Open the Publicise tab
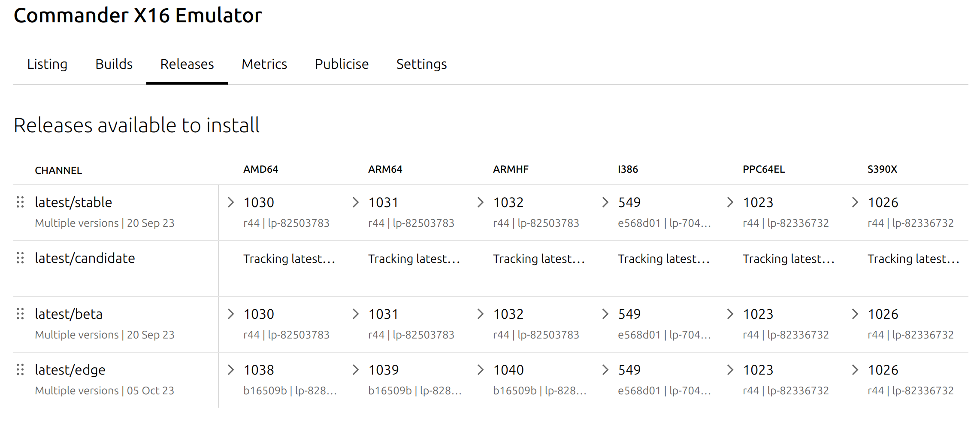Viewport: 980px width, 433px height. [342, 64]
